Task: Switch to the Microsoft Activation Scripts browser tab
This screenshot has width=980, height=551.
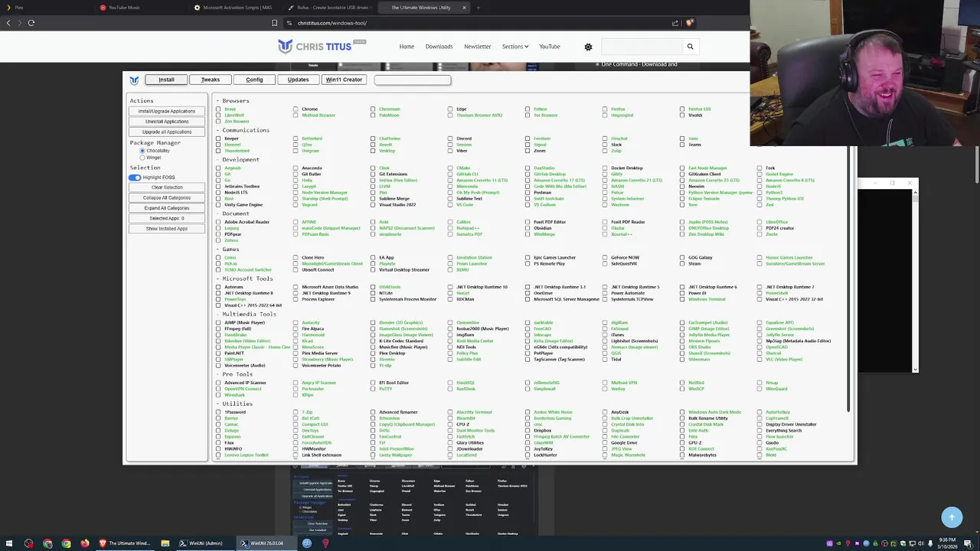Action: coord(237,8)
